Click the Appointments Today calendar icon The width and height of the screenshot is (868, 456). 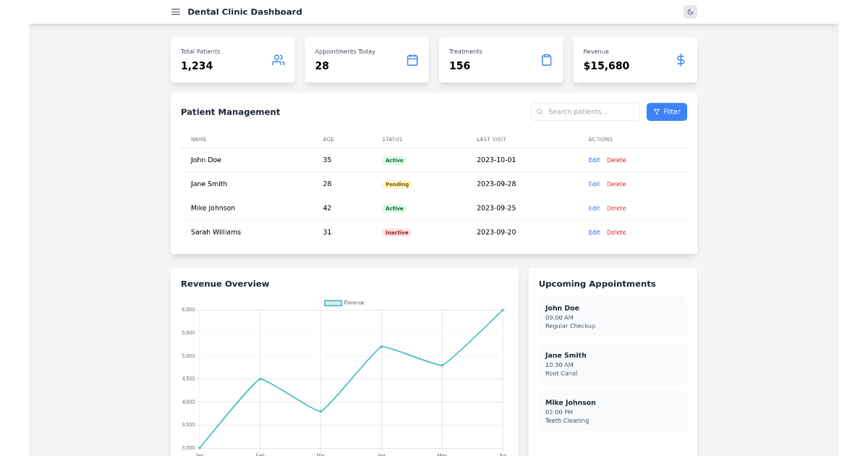coord(412,60)
